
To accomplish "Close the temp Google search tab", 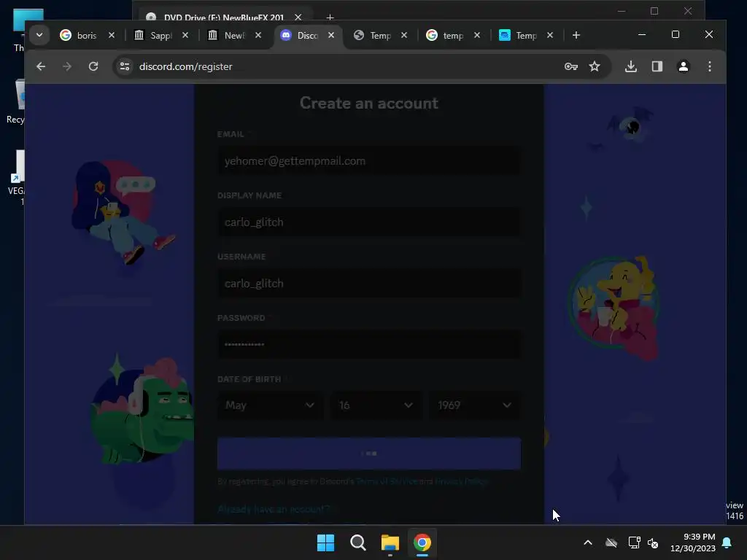I will click(x=477, y=35).
